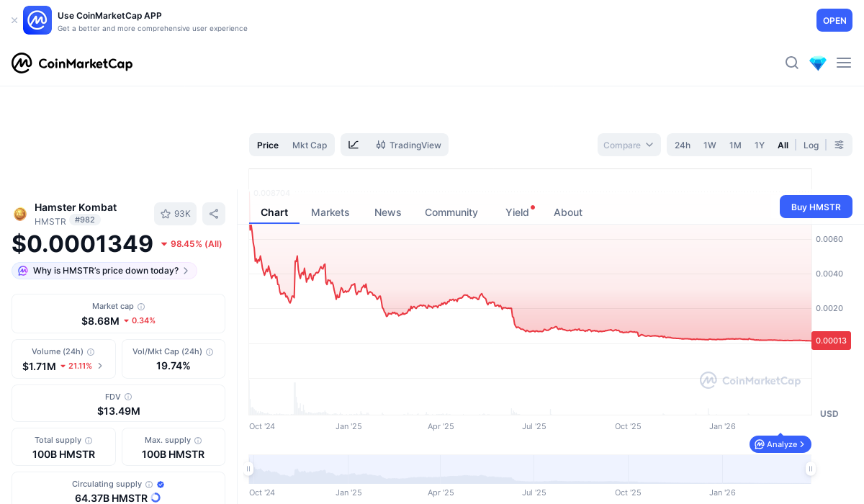
Task: Click the Buy HMSTR button
Action: (816, 207)
